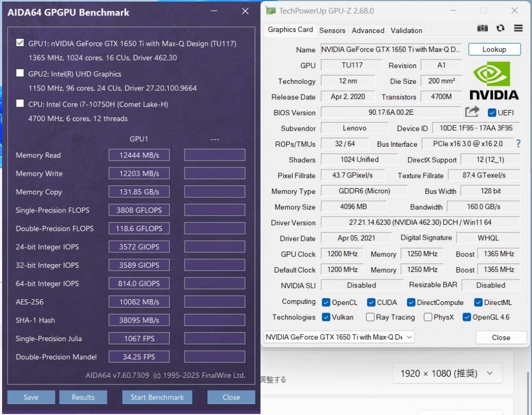The height and width of the screenshot is (415, 532).
Task: Click the BIOS Version field
Action: point(390,113)
